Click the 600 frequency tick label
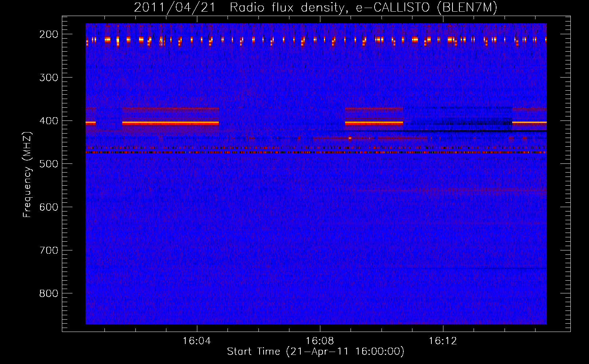Image resolution: width=589 pixels, height=364 pixels. pyautogui.click(x=49, y=207)
